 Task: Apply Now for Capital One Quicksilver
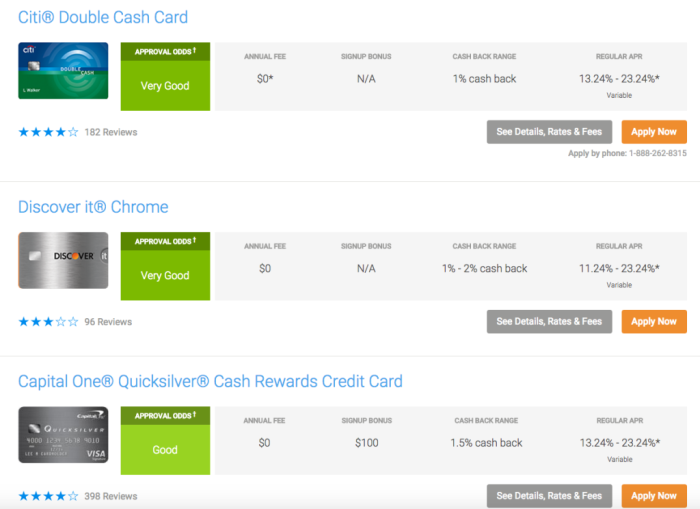point(654,496)
